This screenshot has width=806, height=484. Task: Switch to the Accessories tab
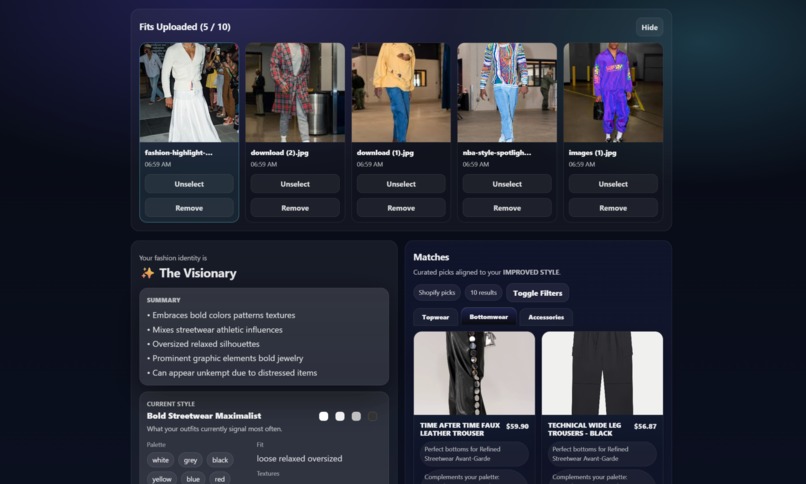pos(546,317)
